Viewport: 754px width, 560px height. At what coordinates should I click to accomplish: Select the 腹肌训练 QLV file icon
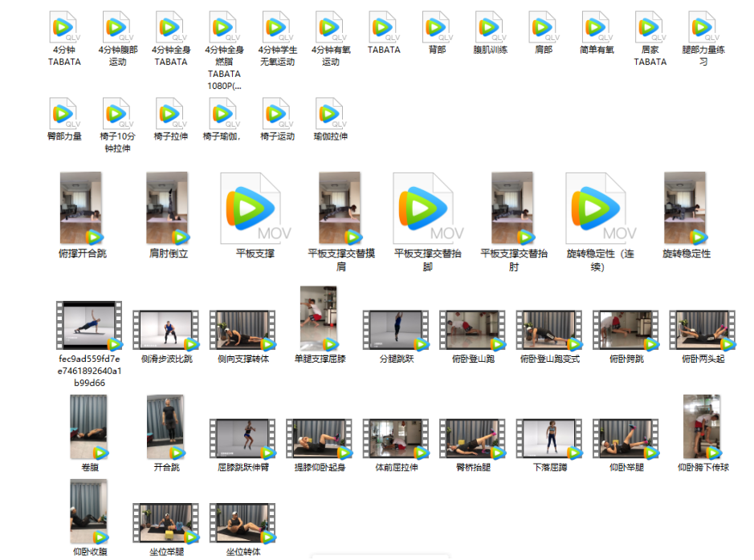click(x=490, y=27)
